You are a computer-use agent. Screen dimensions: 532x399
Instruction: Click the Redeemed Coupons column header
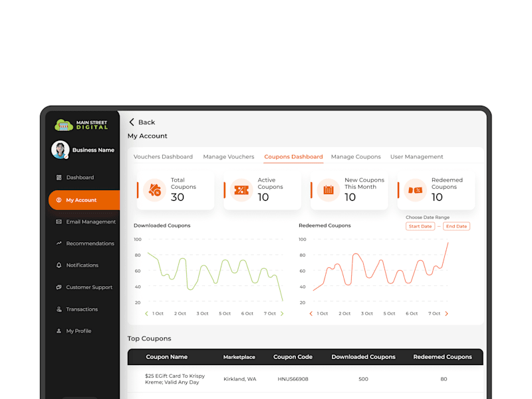pyautogui.click(x=442, y=357)
